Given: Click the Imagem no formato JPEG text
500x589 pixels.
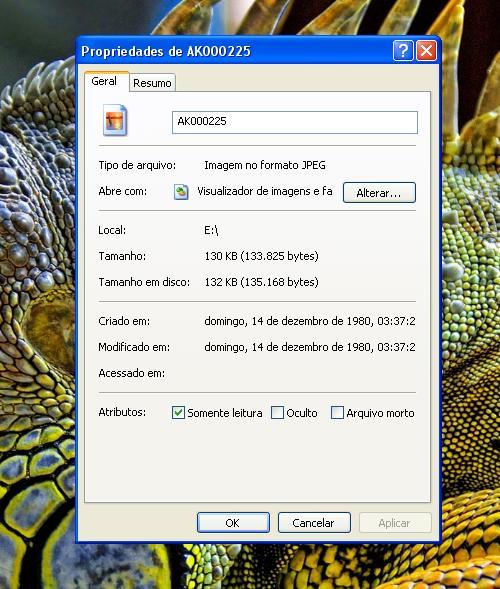Looking at the screenshot, I should [265, 165].
